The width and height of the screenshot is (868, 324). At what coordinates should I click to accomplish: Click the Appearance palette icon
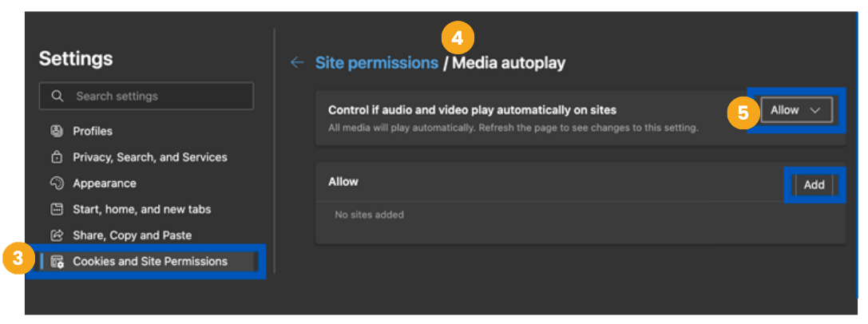pyautogui.click(x=57, y=184)
